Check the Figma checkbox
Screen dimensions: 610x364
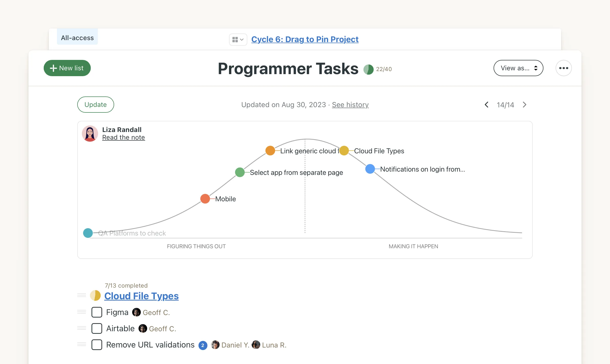pyautogui.click(x=97, y=312)
